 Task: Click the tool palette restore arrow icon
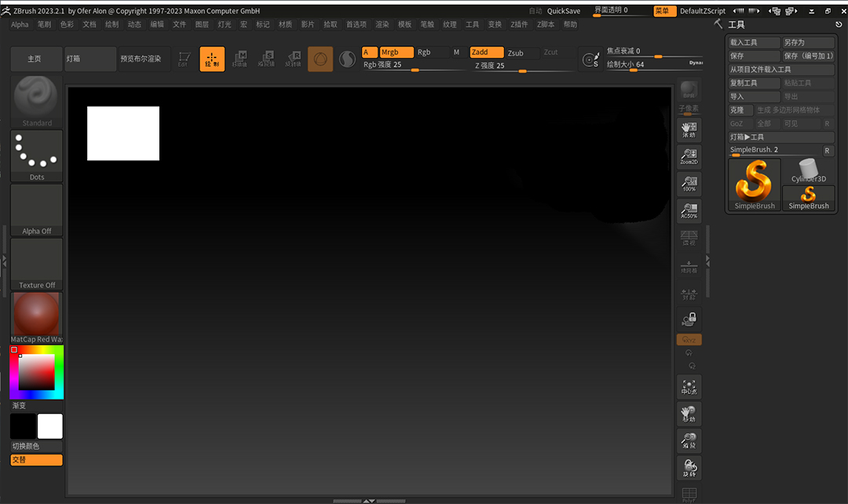click(839, 24)
